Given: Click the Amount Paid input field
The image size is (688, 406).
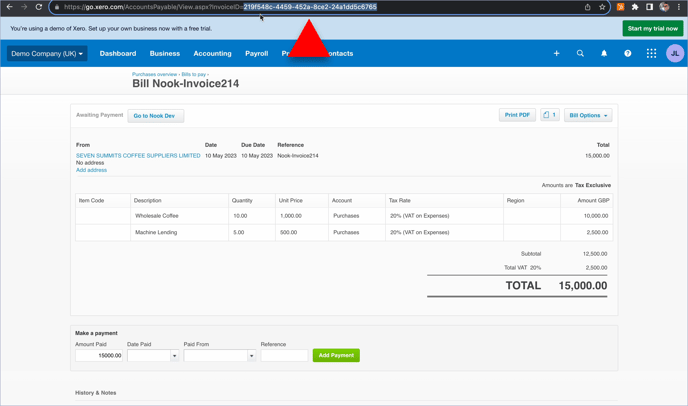Looking at the screenshot, I should [x=99, y=356].
